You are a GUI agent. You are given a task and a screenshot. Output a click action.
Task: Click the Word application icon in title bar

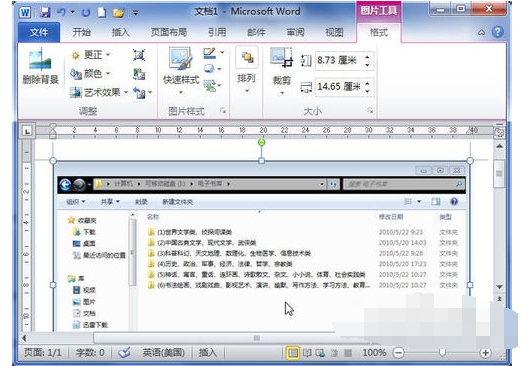click(26, 13)
